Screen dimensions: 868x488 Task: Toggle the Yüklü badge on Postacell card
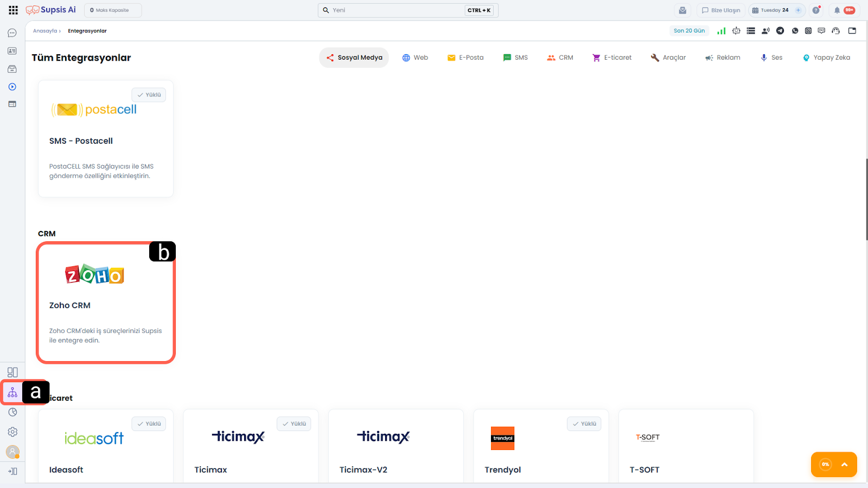tap(149, 95)
